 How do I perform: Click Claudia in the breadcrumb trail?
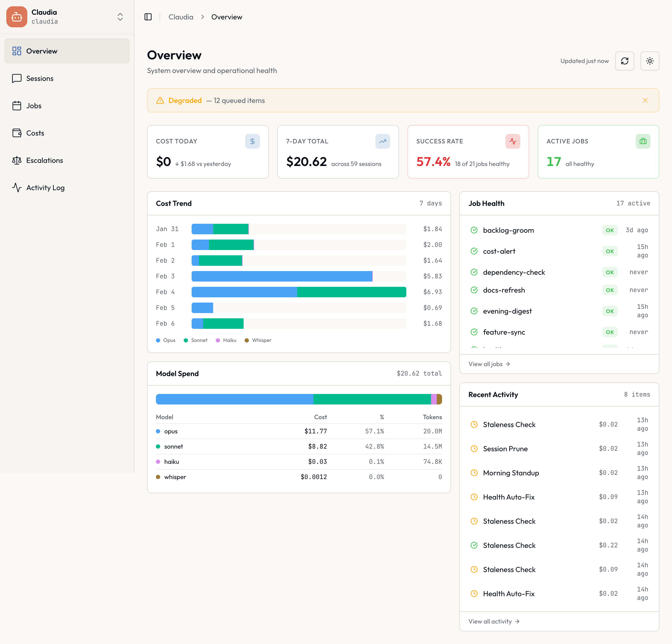tap(181, 17)
